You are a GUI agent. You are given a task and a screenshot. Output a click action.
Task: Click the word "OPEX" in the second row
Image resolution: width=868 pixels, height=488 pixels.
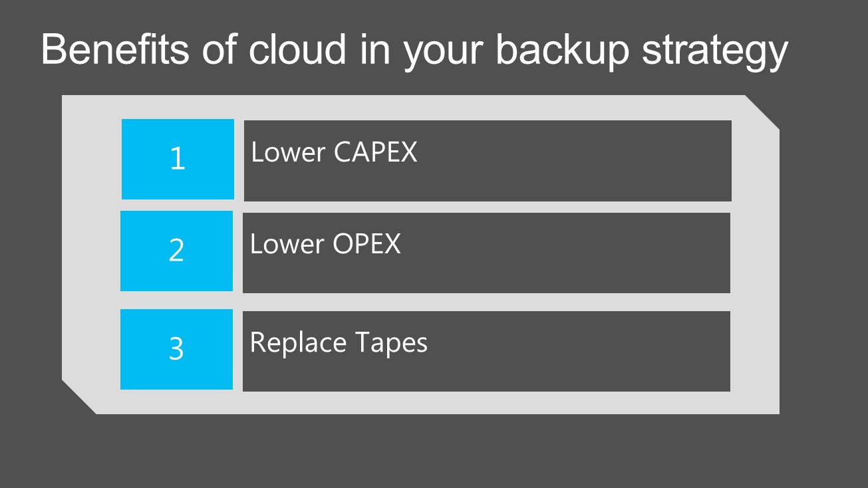[x=366, y=244]
